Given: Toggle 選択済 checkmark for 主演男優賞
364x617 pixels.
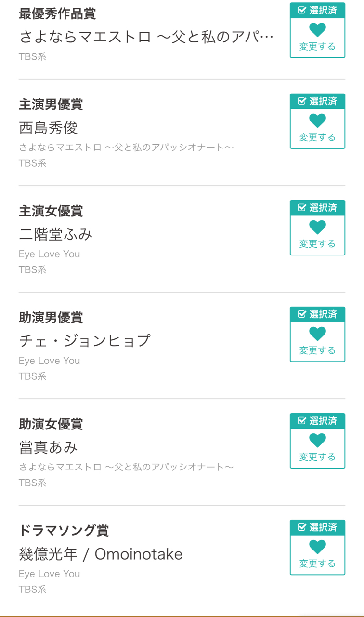Looking at the screenshot, I should click(x=302, y=101).
